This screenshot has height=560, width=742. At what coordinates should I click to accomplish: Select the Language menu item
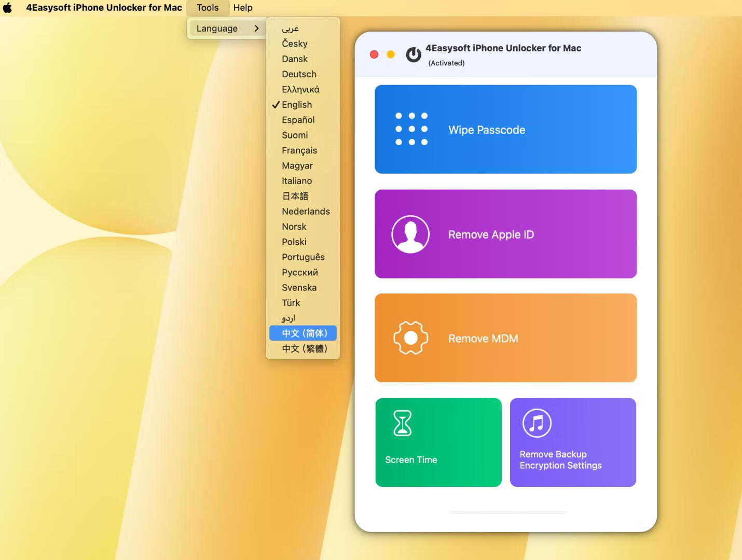point(226,29)
